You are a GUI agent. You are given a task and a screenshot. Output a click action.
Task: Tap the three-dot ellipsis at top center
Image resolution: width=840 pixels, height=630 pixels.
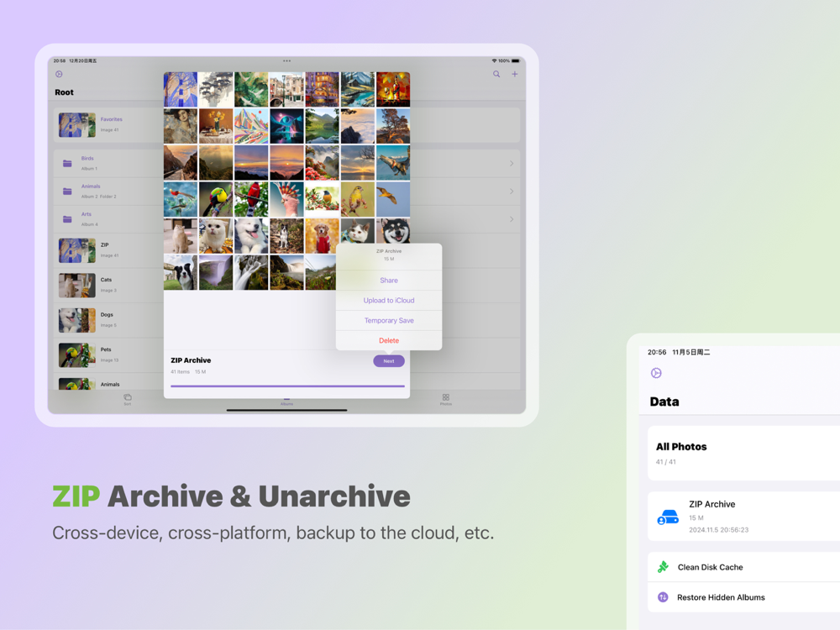click(x=286, y=60)
